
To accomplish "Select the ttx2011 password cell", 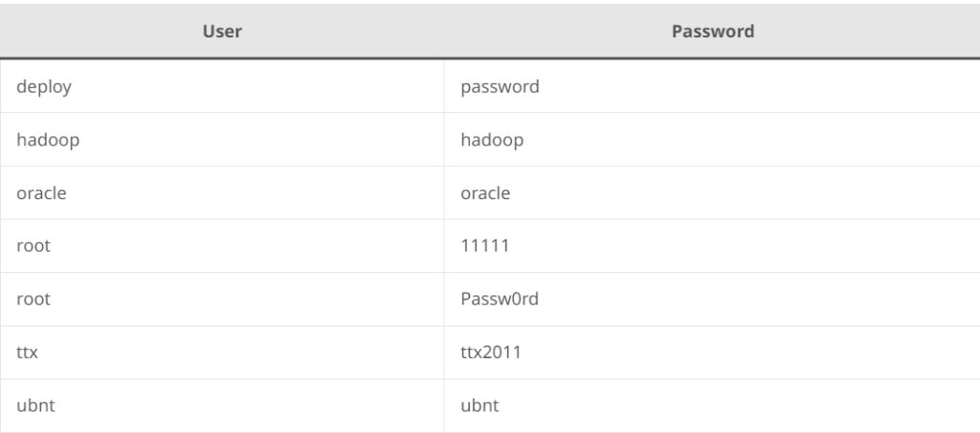I will (712, 353).
